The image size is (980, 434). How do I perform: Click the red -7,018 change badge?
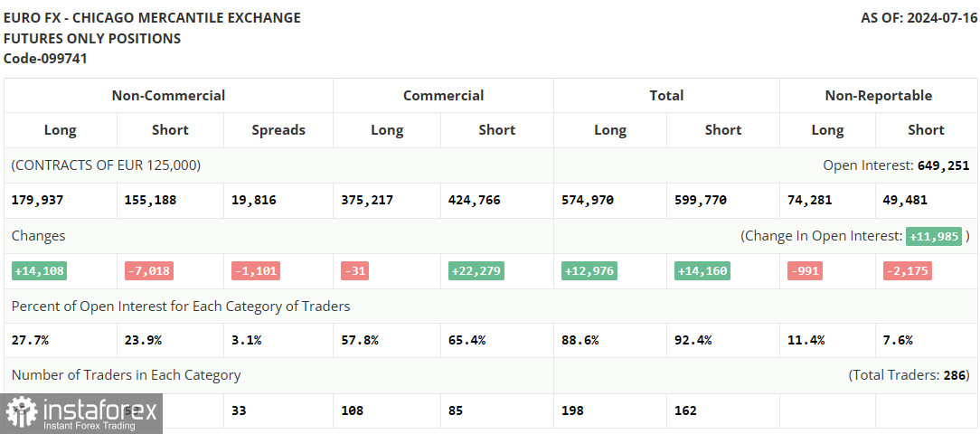coord(148,270)
